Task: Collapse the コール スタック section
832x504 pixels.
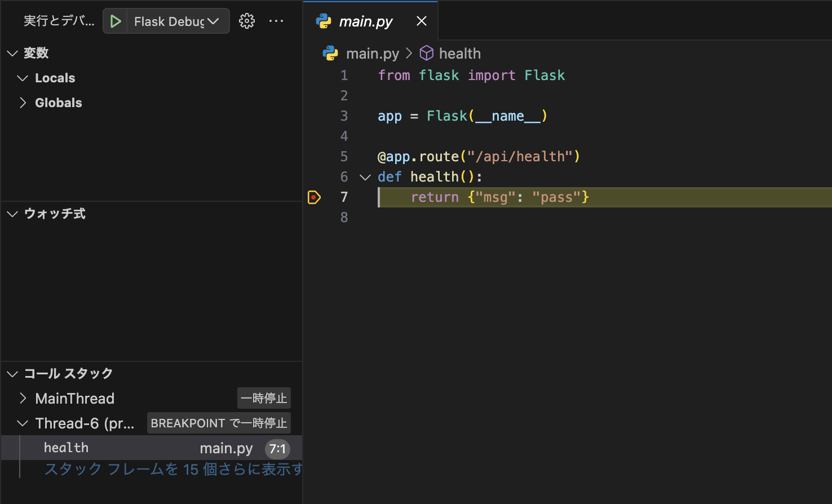Action: click(12, 374)
